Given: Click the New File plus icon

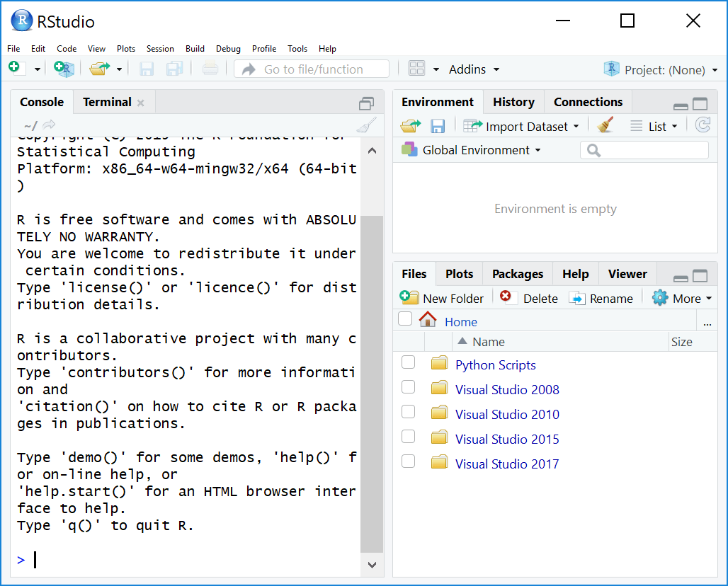Looking at the screenshot, I should [x=16, y=69].
